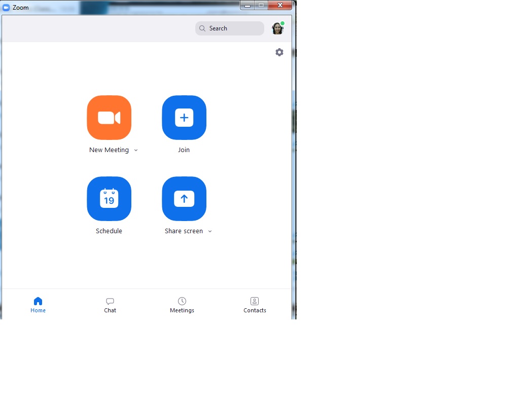Click the Share screen label
Viewport: 532px width, 399px height.
tap(184, 231)
